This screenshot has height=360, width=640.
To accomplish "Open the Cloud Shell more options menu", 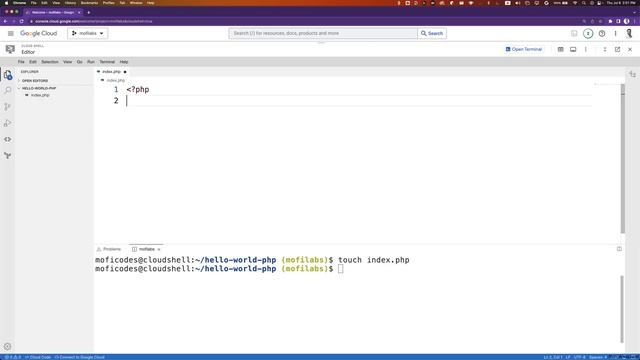I will click(586, 49).
